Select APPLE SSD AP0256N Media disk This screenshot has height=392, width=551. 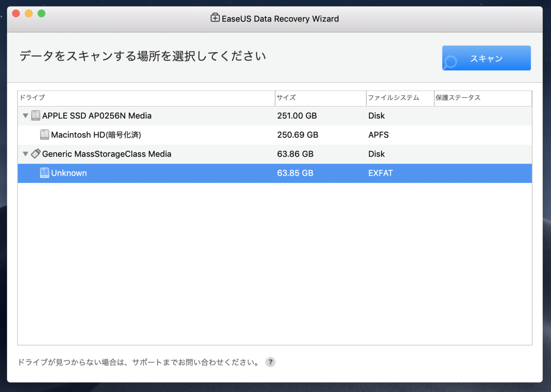[x=275, y=116]
